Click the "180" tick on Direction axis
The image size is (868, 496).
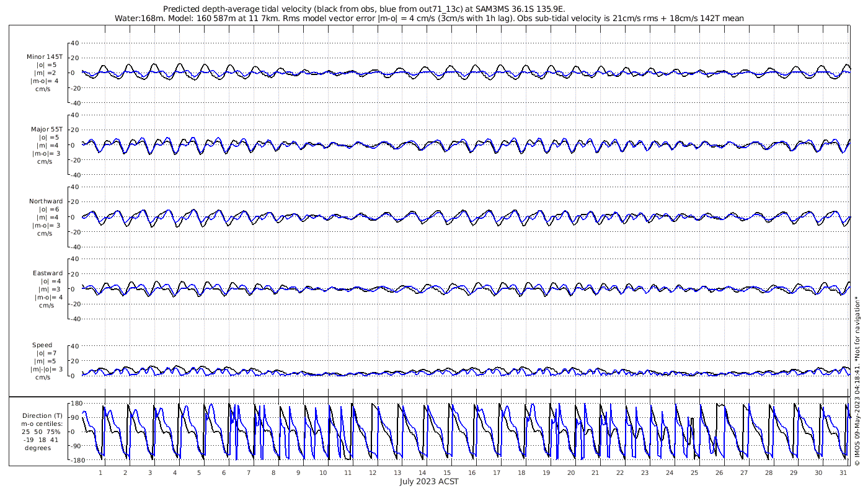click(77, 404)
